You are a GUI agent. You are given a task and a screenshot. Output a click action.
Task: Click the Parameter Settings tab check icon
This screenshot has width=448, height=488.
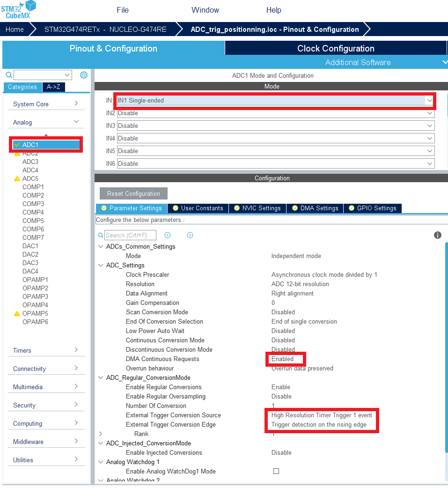click(x=104, y=208)
